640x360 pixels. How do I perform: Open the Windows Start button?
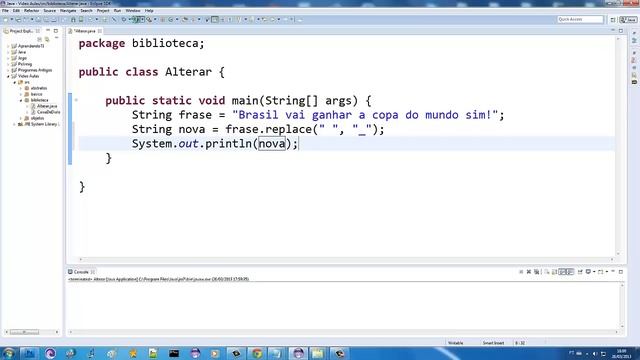click(9, 353)
